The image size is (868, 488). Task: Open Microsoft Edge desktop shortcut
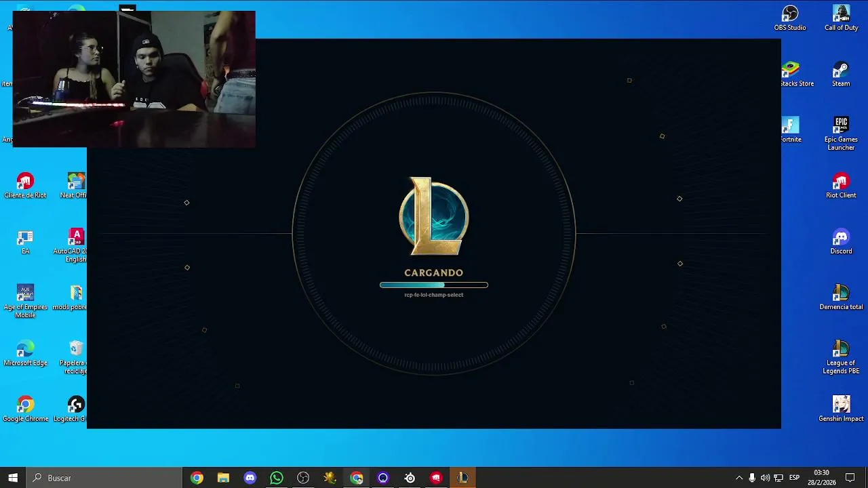[x=25, y=353]
